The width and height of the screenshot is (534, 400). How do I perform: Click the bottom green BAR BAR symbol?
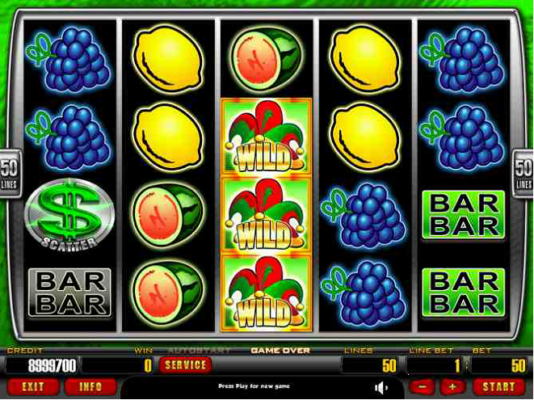click(x=464, y=293)
